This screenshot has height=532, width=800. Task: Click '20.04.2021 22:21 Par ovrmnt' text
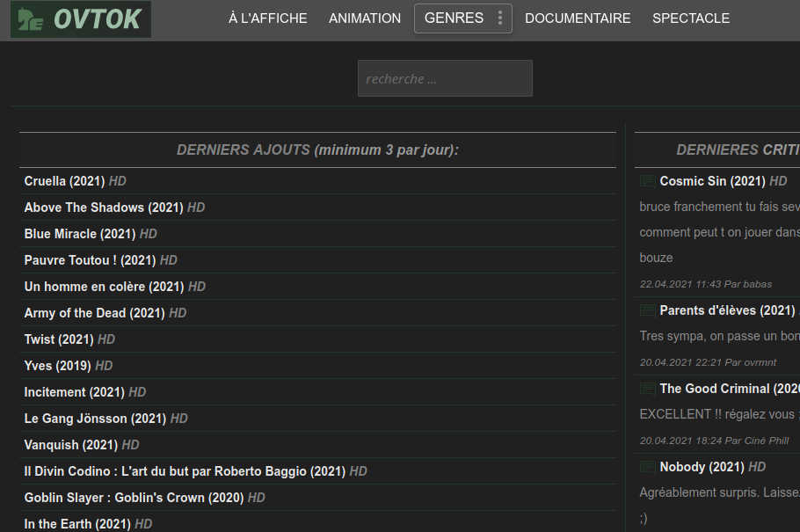point(708,362)
